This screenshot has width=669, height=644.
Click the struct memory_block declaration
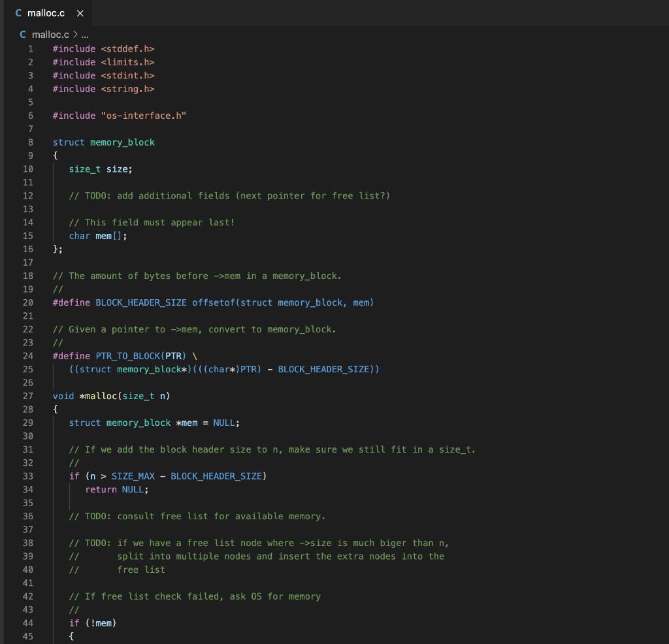[x=103, y=142]
